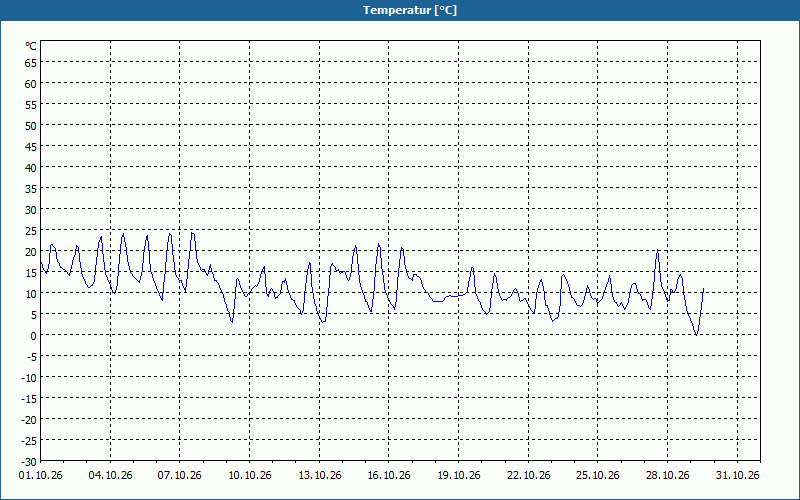Viewport: 800px width, 500px height.
Task: Click the 65 y-axis label
Action: 31,62
